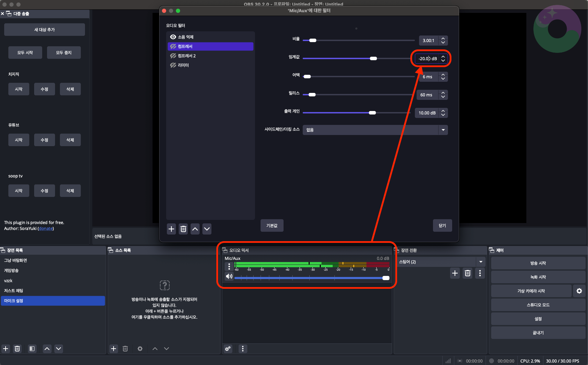Open audio mixer three-dot menu at bottom

243,349
